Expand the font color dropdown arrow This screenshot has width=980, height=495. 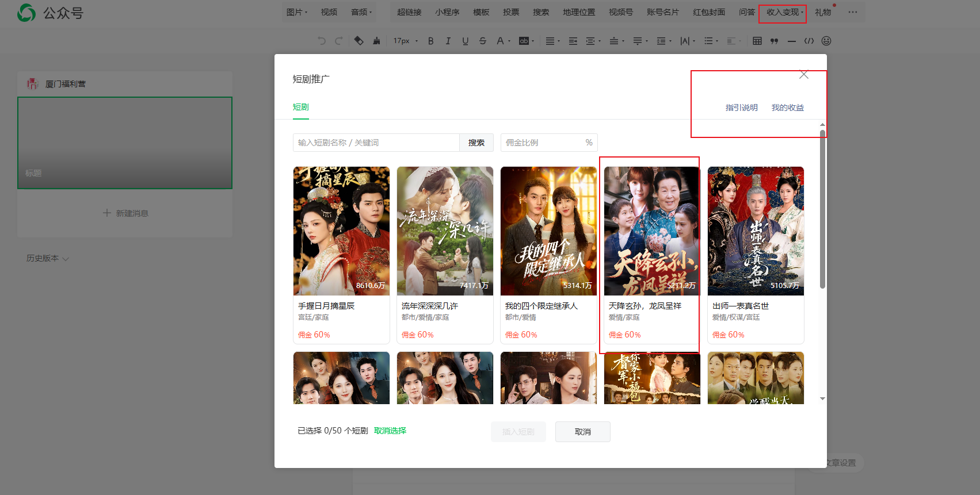509,41
